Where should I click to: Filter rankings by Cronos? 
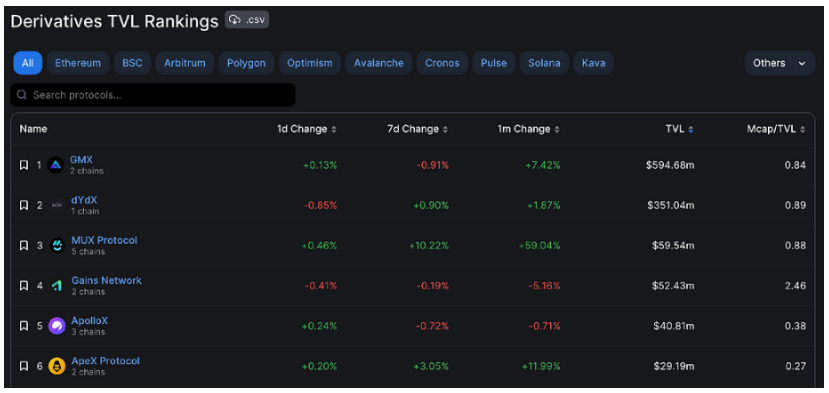point(442,63)
